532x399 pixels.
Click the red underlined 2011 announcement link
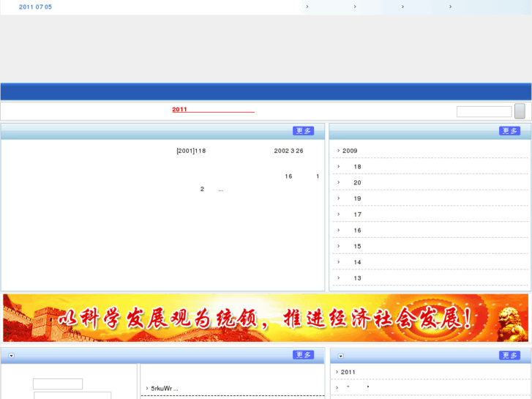213,109
